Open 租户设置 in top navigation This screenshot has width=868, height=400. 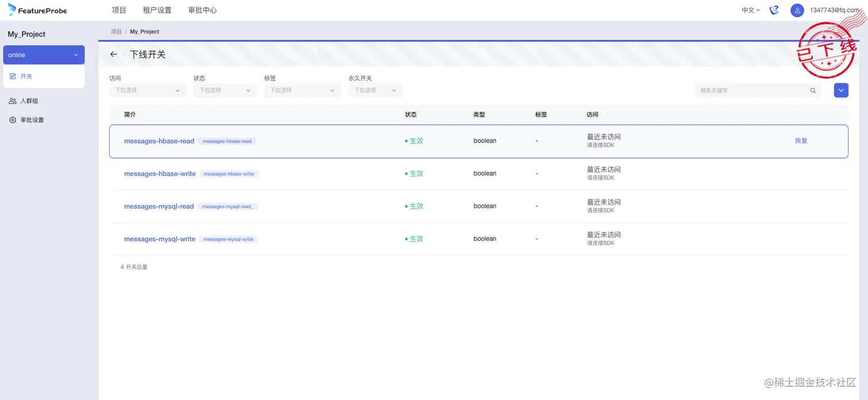click(157, 10)
